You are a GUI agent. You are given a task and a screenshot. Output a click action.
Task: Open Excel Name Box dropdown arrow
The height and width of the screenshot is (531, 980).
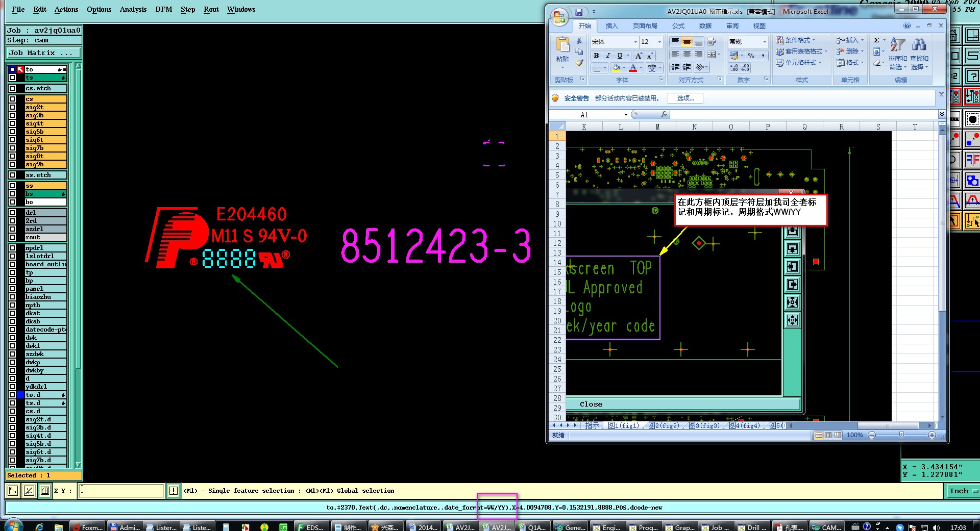pyautogui.click(x=626, y=115)
